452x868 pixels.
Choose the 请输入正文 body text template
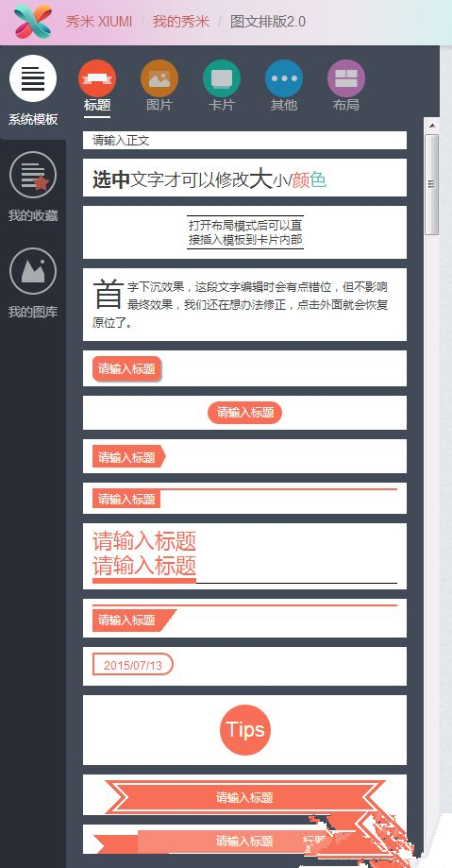244,140
